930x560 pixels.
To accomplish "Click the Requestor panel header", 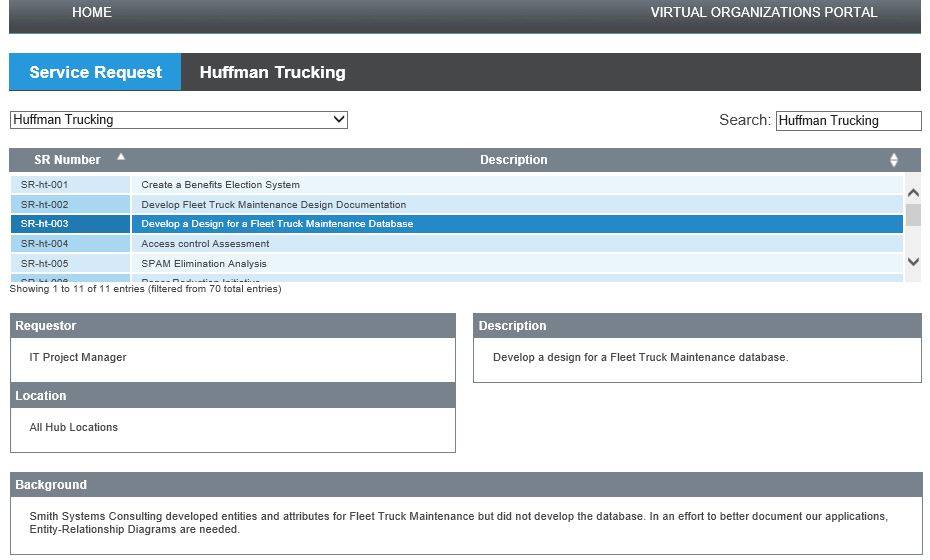I will click(232, 326).
